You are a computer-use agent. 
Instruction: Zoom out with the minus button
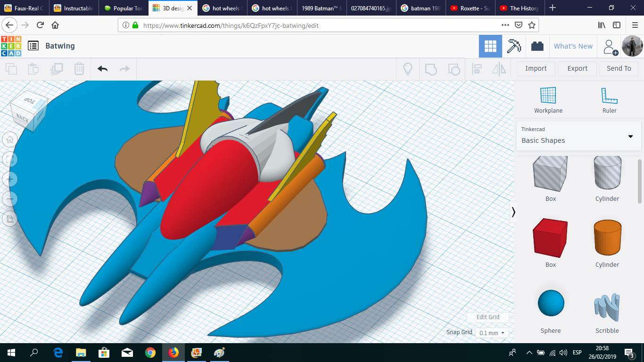tap(10, 199)
